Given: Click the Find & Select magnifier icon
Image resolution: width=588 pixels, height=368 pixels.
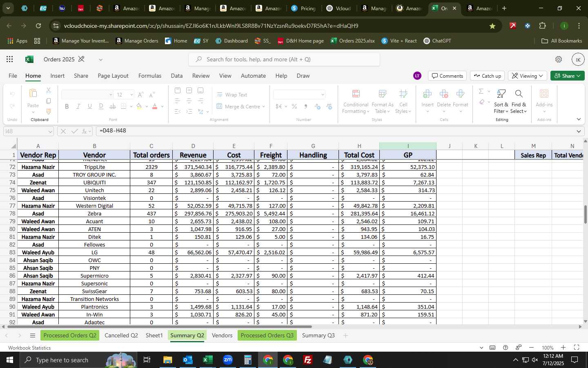Looking at the screenshot, I should tap(519, 94).
